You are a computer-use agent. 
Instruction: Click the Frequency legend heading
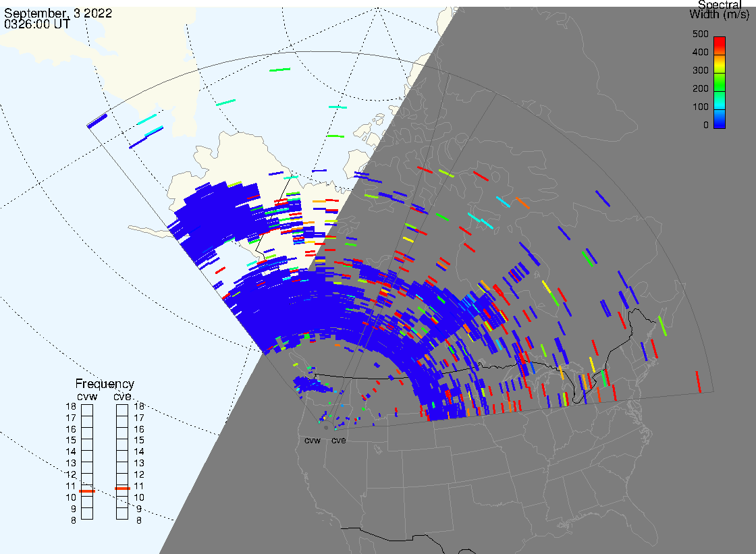[x=105, y=384]
